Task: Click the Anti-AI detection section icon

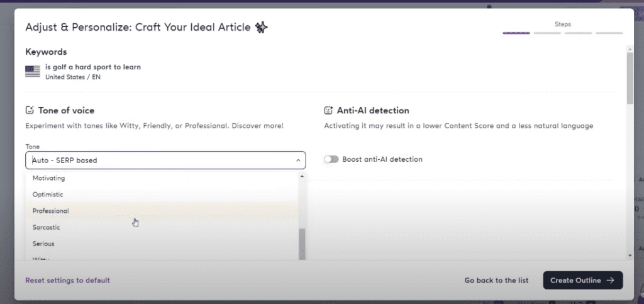Action: click(x=328, y=111)
